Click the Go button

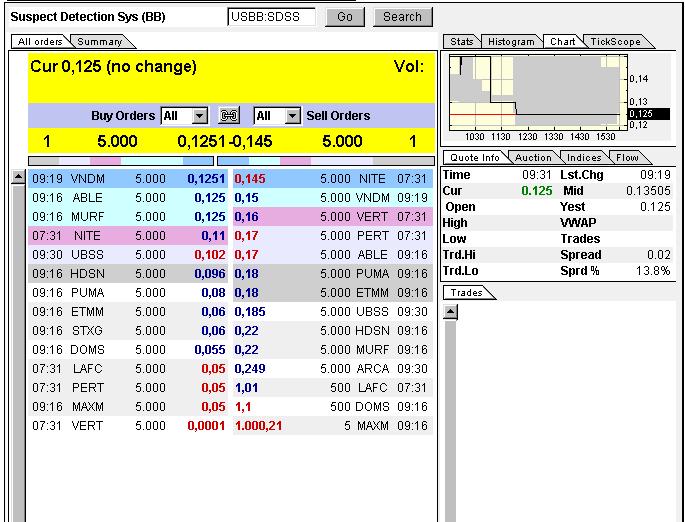(345, 17)
